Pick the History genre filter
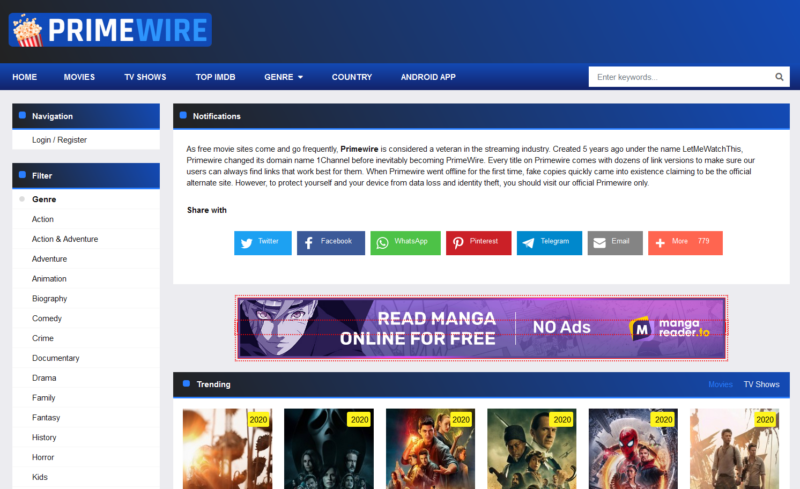Screen dimensions: 800x489 [x=44, y=437]
